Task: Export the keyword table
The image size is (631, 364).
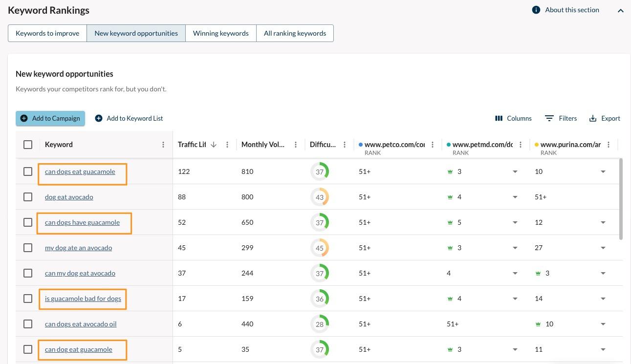Action: 605,118
